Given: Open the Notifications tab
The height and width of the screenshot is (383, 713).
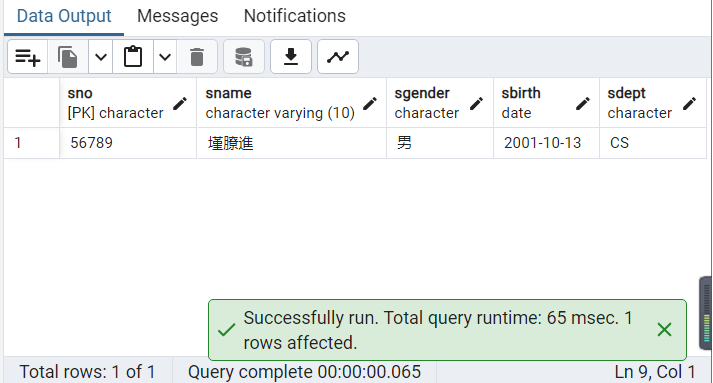Looking at the screenshot, I should 295,16.
